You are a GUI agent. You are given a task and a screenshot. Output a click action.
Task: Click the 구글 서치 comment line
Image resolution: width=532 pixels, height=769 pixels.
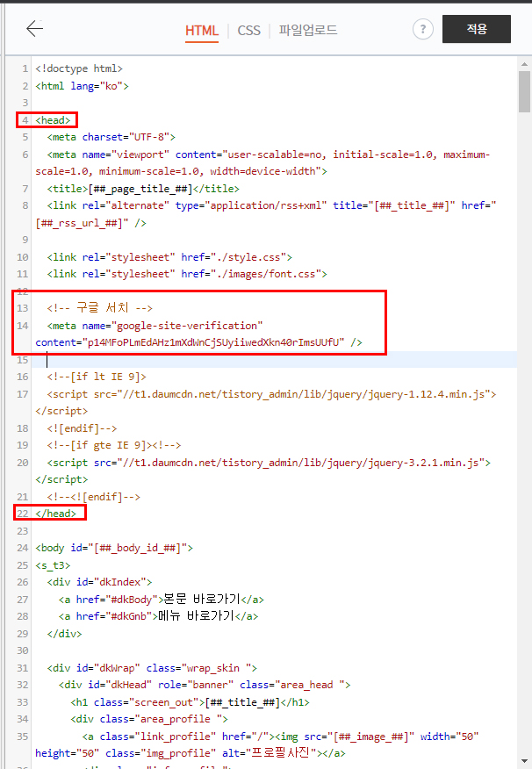click(x=100, y=308)
